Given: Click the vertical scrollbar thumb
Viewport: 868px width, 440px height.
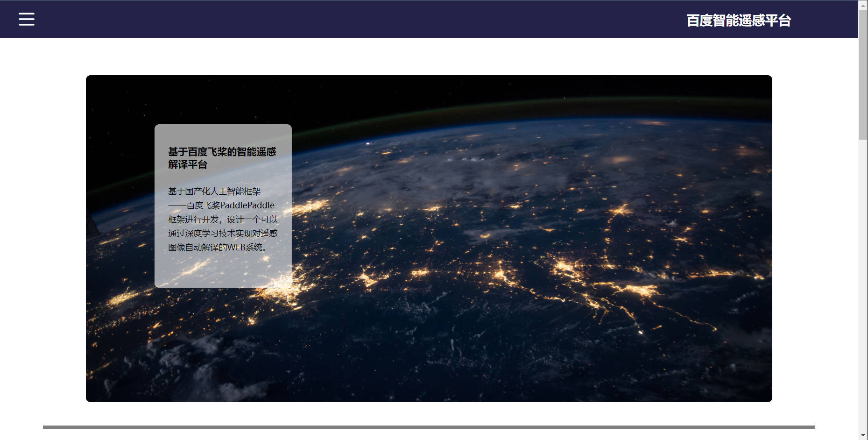Looking at the screenshot, I should tap(863, 75).
